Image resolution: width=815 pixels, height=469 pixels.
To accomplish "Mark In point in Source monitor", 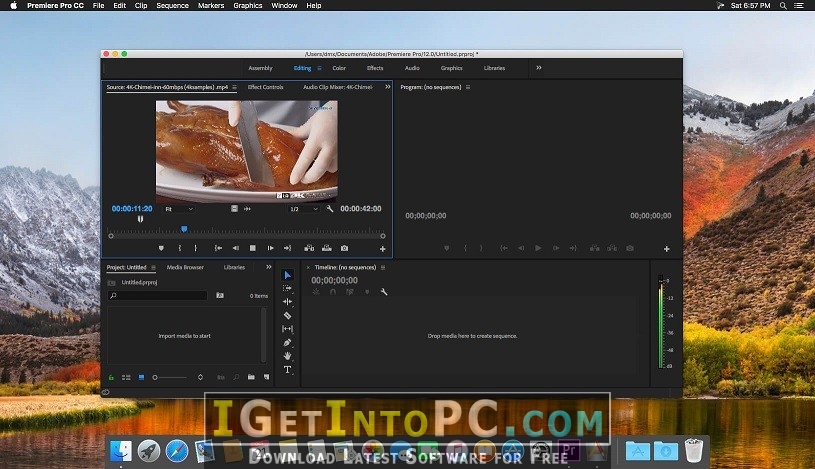I will click(x=180, y=249).
